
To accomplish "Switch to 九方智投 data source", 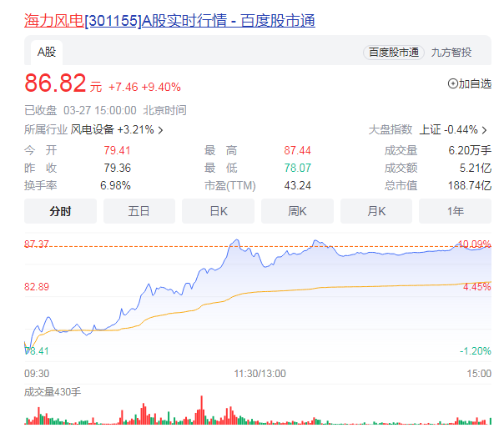I will pyautogui.click(x=451, y=52).
